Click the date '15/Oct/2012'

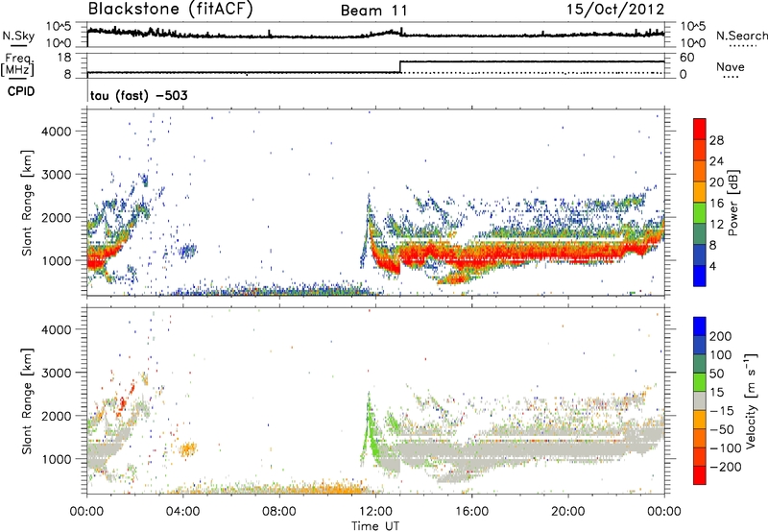pos(615,10)
